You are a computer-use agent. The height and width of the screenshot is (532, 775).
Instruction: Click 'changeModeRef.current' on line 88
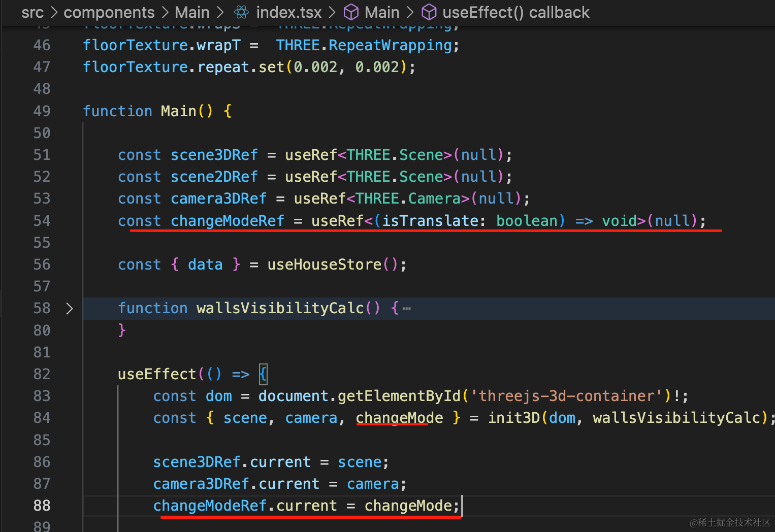coord(245,506)
